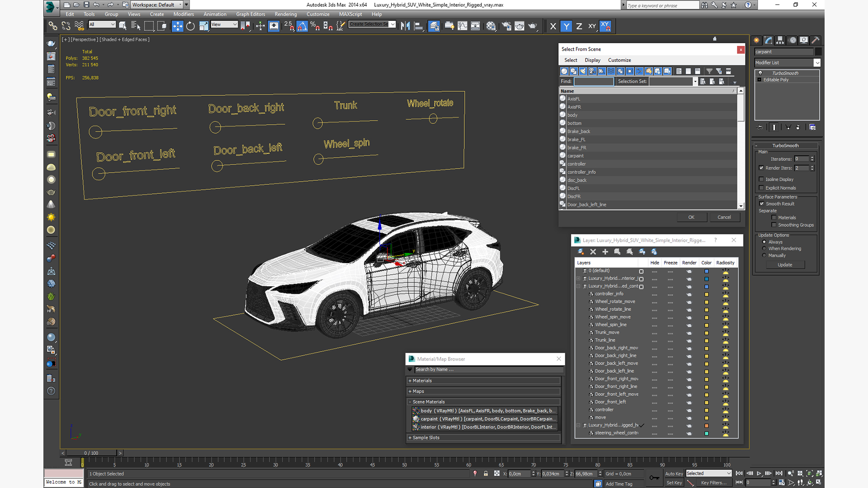This screenshot has height=488, width=868.
Task: Click the Mirror tool icon
Action: click(x=406, y=26)
